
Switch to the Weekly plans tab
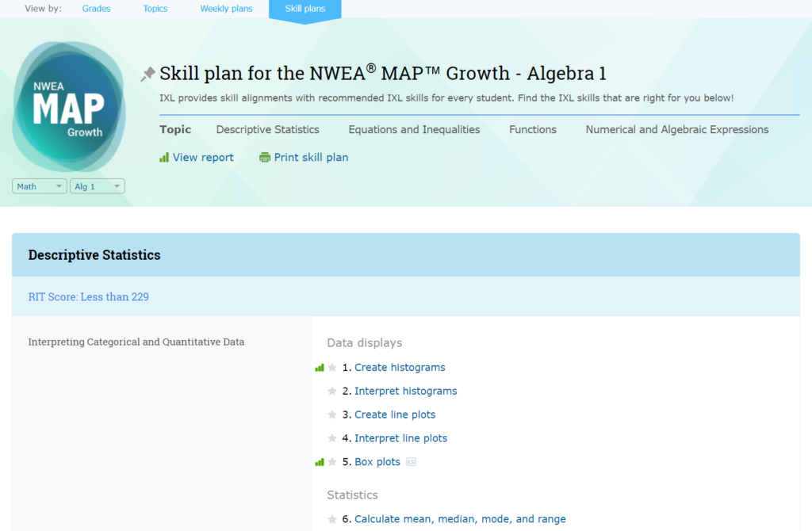pyautogui.click(x=226, y=9)
